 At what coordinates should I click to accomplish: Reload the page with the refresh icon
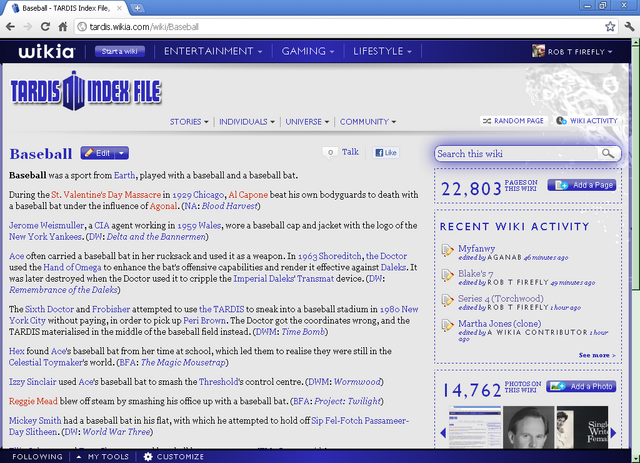[45, 27]
